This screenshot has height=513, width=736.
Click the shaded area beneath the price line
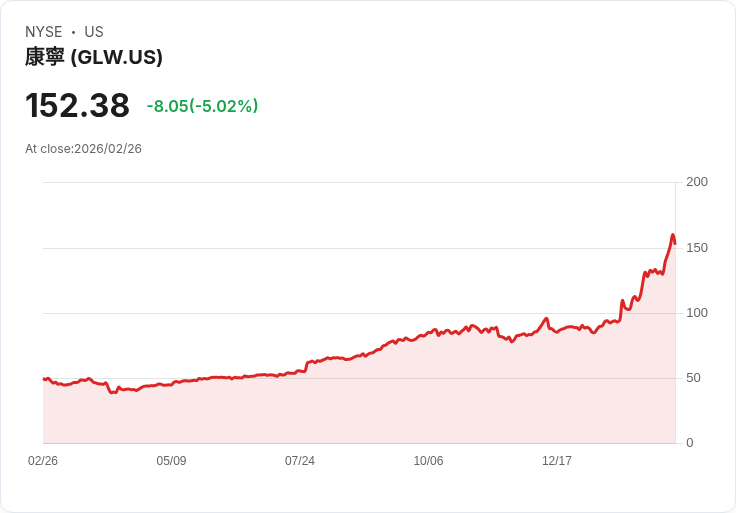coord(400,400)
